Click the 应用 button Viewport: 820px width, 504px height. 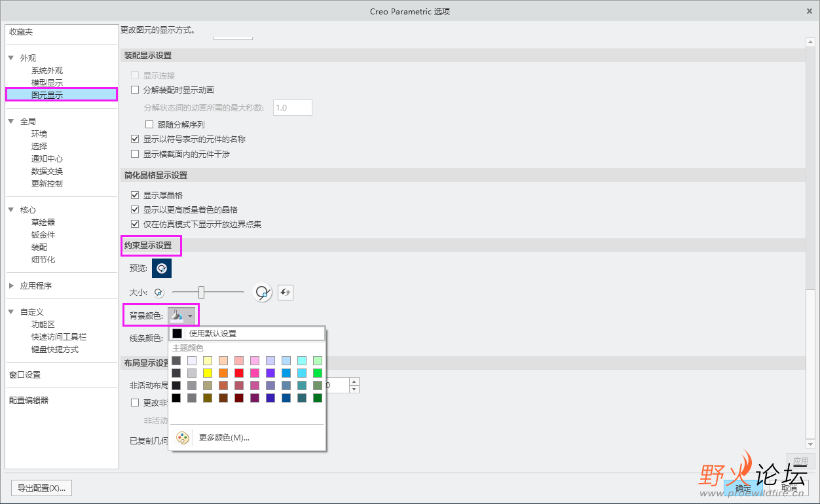coord(801,461)
